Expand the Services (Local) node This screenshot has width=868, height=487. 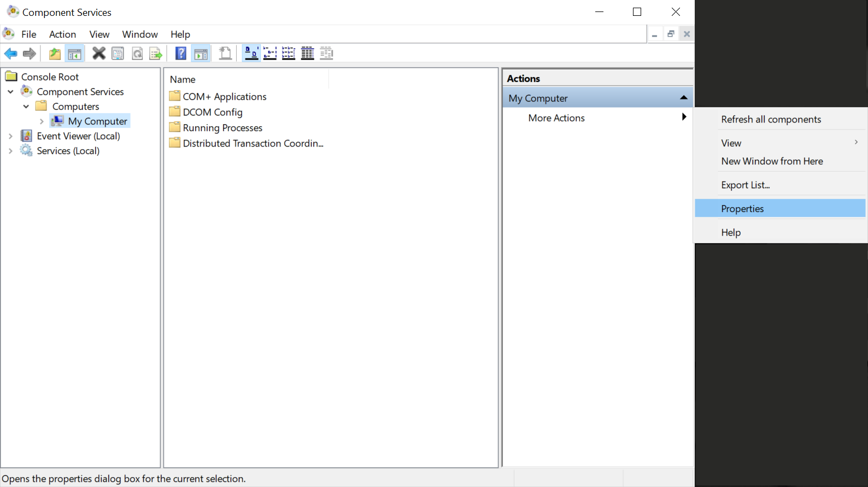10,151
